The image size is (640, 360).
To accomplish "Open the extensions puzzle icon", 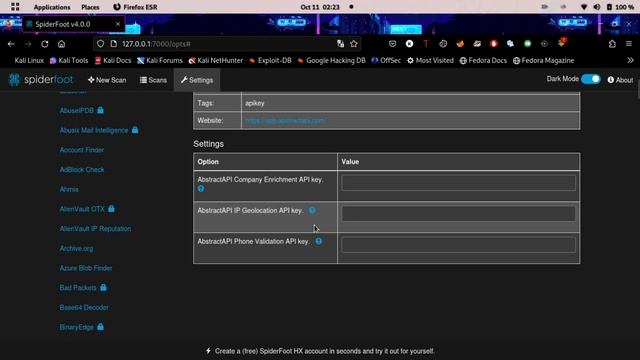I will coord(612,44).
